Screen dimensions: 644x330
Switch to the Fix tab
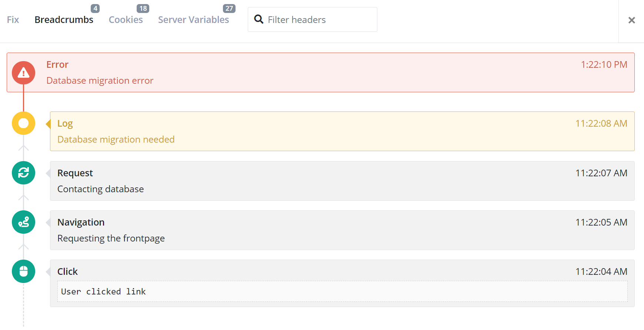click(x=13, y=20)
